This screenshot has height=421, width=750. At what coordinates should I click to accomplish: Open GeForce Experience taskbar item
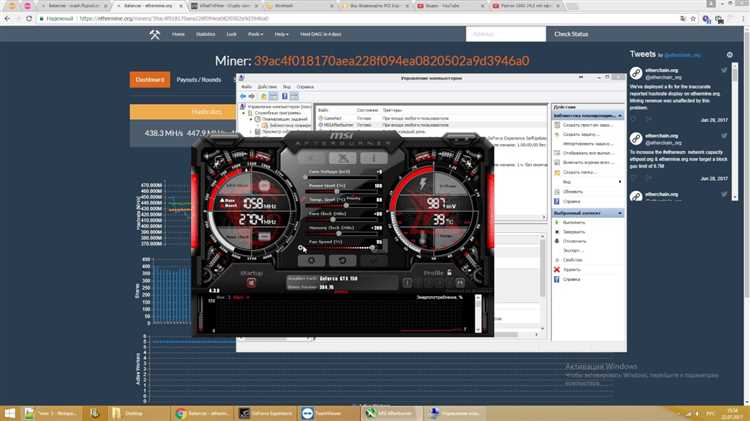(x=266, y=413)
